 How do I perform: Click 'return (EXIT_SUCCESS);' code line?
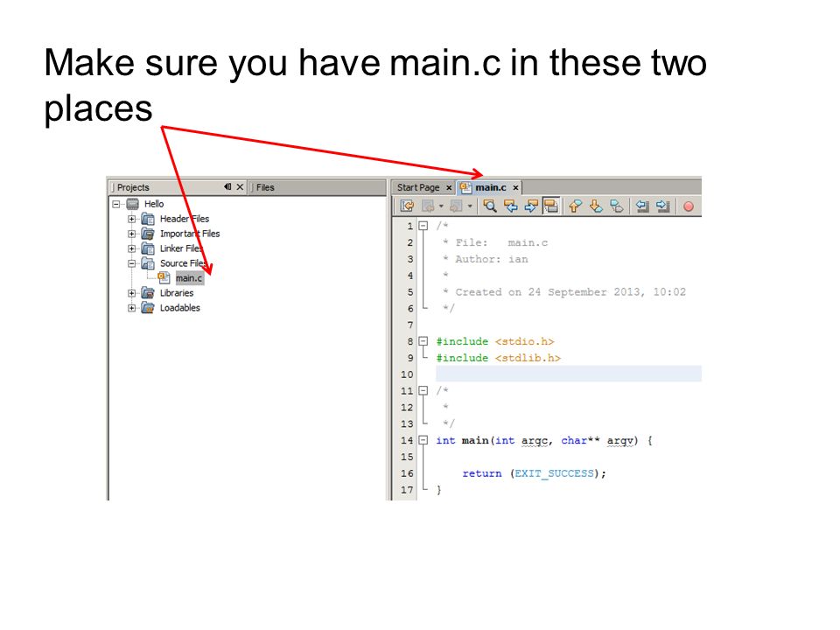[534, 473]
